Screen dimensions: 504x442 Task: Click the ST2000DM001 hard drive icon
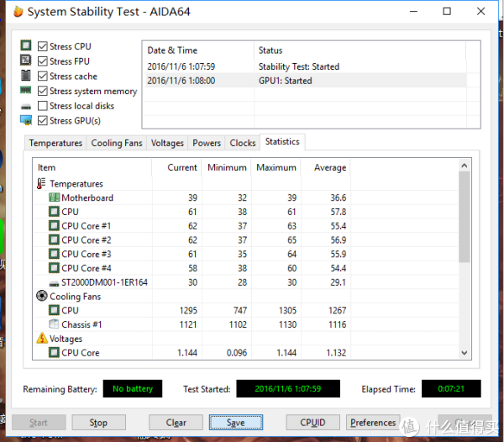pyautogui.click(x=54, y=283)
